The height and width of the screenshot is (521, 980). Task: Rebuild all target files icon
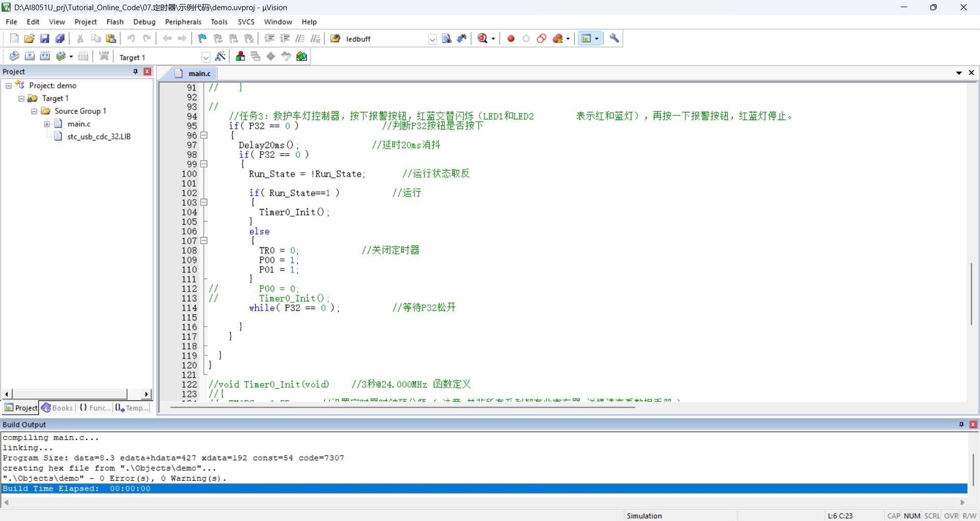click(x=45, y=56)
